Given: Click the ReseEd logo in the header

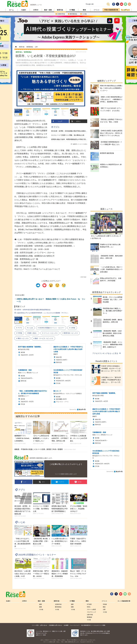Looking at the screenshot, I should pos(17,4).
